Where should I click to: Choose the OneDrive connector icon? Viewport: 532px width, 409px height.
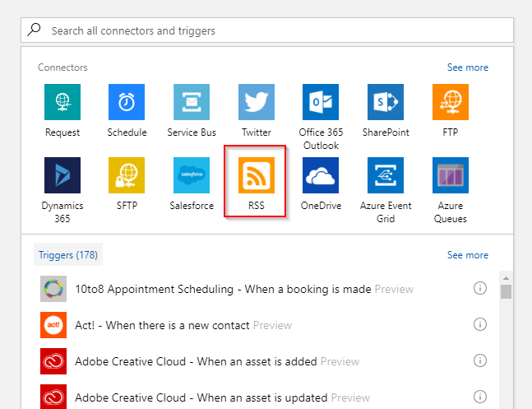pyautogui.click(x=321, y=175)
